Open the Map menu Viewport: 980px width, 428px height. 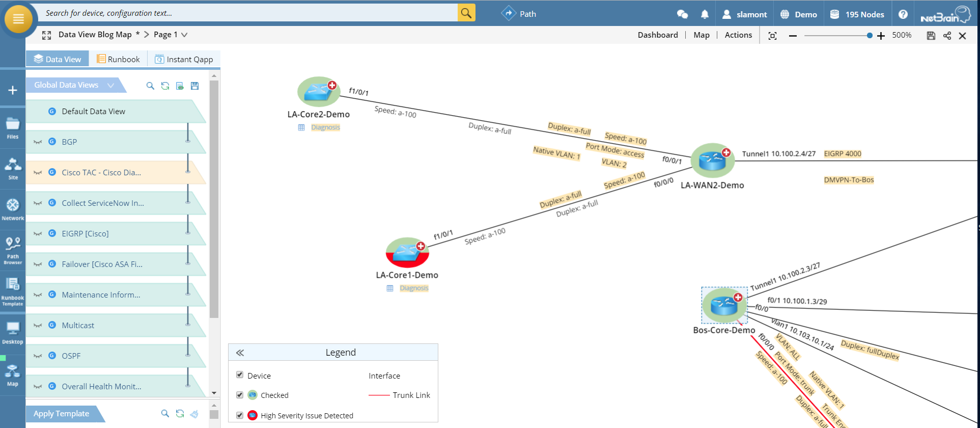702,35
